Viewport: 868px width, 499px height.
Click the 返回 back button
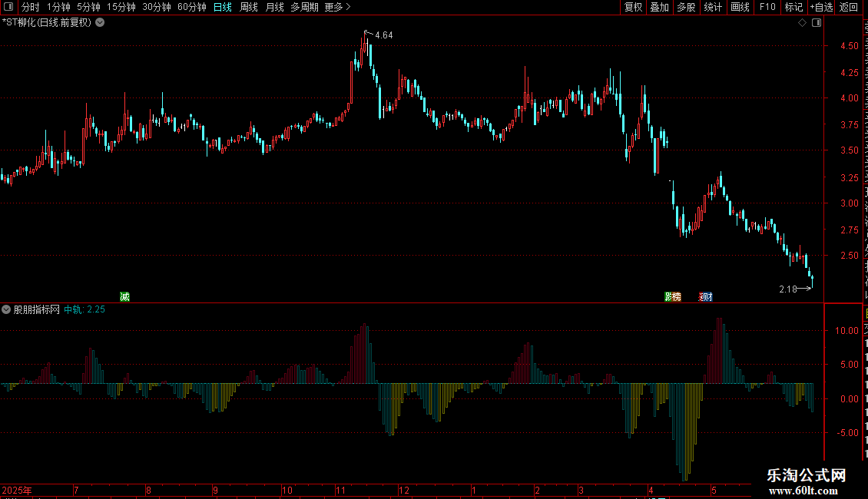[x=849, y=7]
